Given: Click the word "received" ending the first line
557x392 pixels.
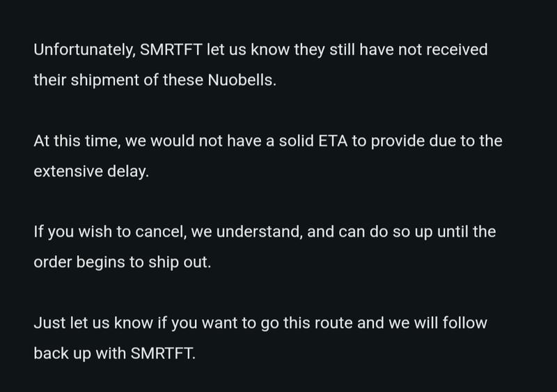Looking at the screenshot, I should click(457, 49).
